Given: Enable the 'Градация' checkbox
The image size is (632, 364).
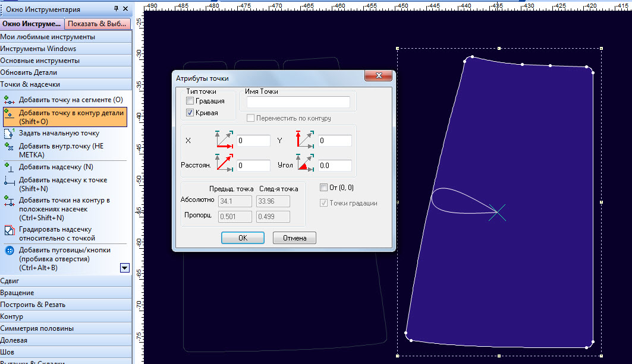Looking at the screenshot, I should [x=190, y=101].
